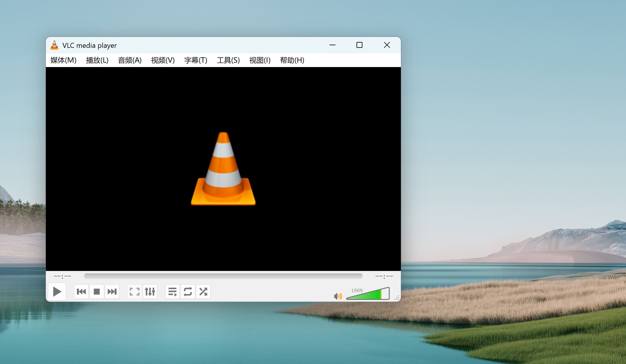Open the 播放(L) menu
Viewport: 626px width, 364px height.
tap(97, 60)
